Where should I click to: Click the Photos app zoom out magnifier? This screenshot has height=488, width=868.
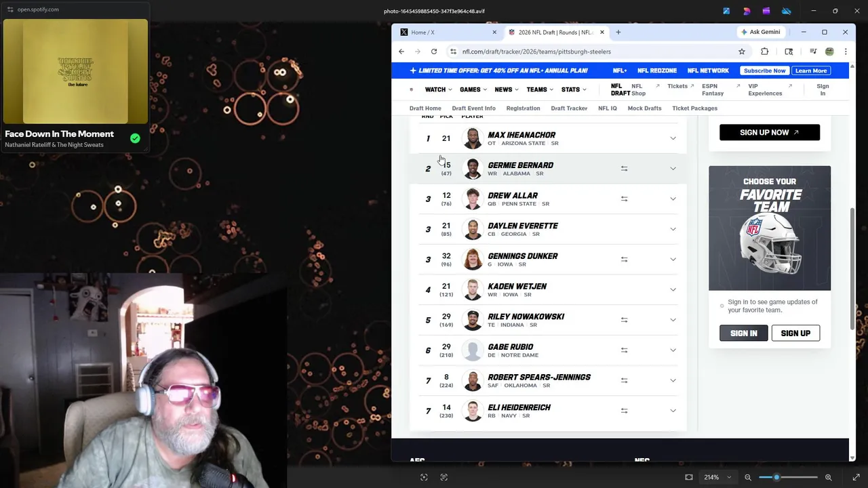[x=748, y=477]
